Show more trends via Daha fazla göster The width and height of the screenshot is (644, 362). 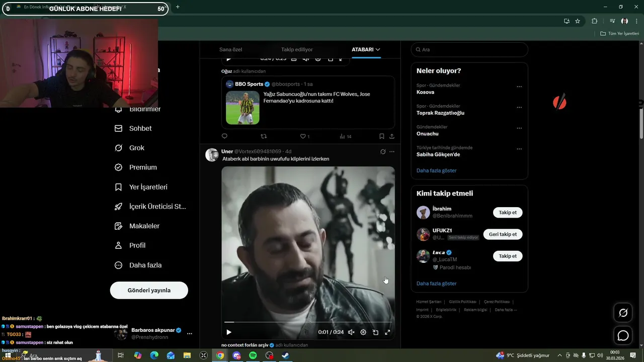pos(436,170)
